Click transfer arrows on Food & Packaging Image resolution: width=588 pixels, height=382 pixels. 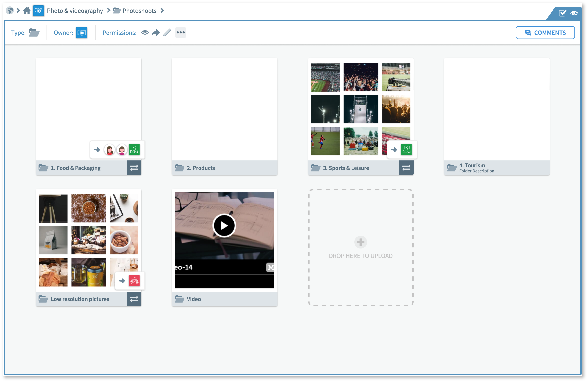pos(134,168)
